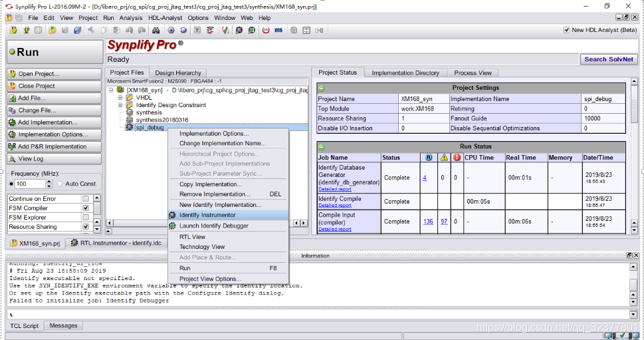The image size is (644, 340).
Task: Select the Frequency 100 MHz radio button
Action: pyautogui.click(x=11, y=184)
